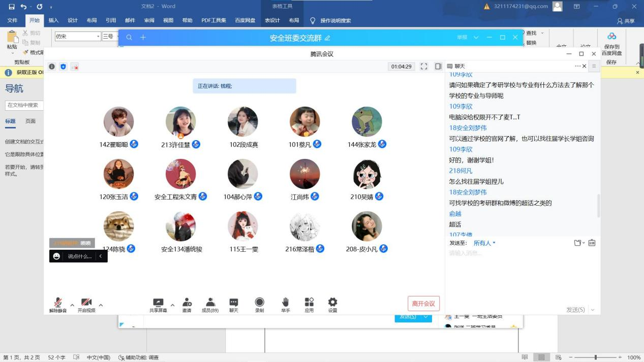
Task: Open the 插入 ribbon tab
Action: point(53,21)
